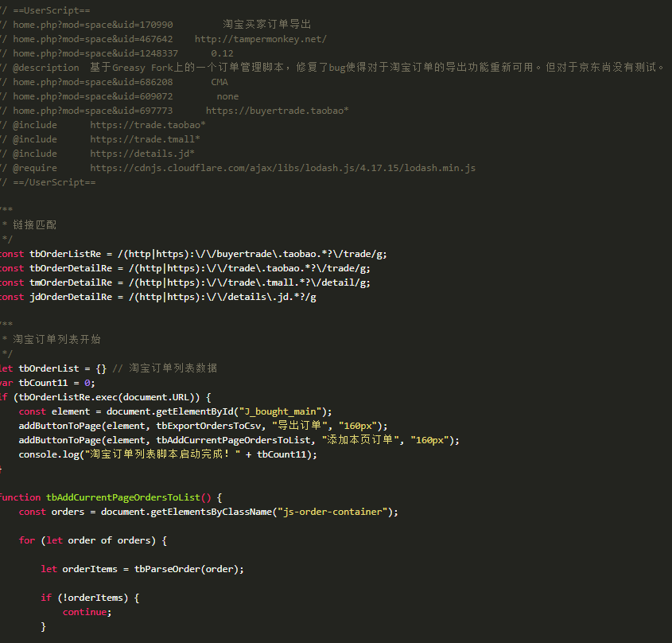Click the lodash.min.js cloudflare require URL
This screenshot has width=672, height=643.
pos(283,168)
